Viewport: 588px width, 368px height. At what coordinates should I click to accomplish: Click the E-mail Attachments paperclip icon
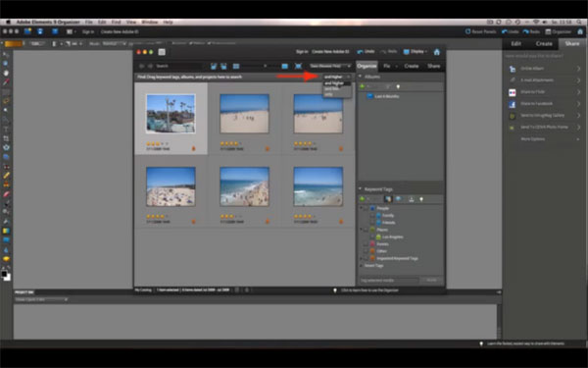pos(512,80)
